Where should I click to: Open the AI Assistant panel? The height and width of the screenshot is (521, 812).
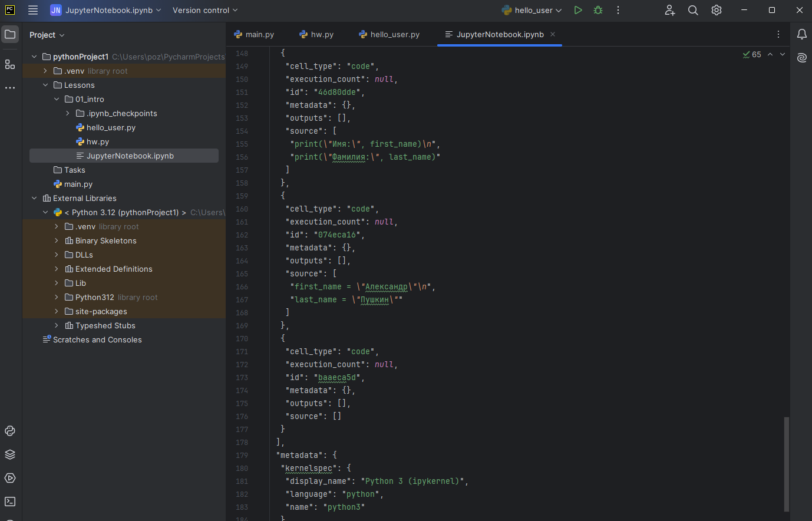(x=801, y=57)
